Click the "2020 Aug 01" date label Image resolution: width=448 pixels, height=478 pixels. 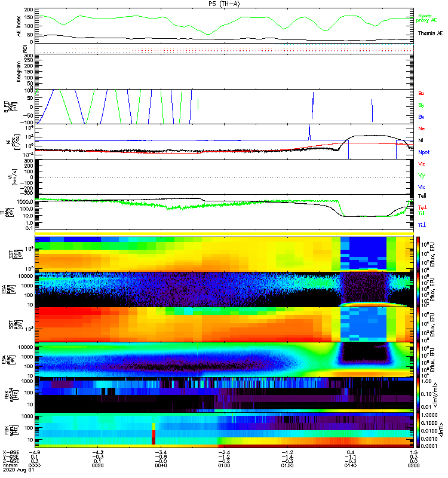[19, 470]
